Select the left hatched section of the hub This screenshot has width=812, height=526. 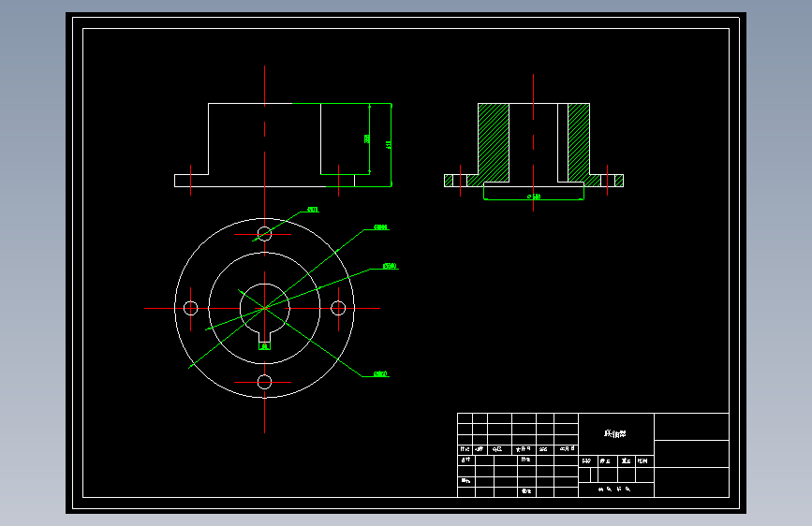pos(494,142)
